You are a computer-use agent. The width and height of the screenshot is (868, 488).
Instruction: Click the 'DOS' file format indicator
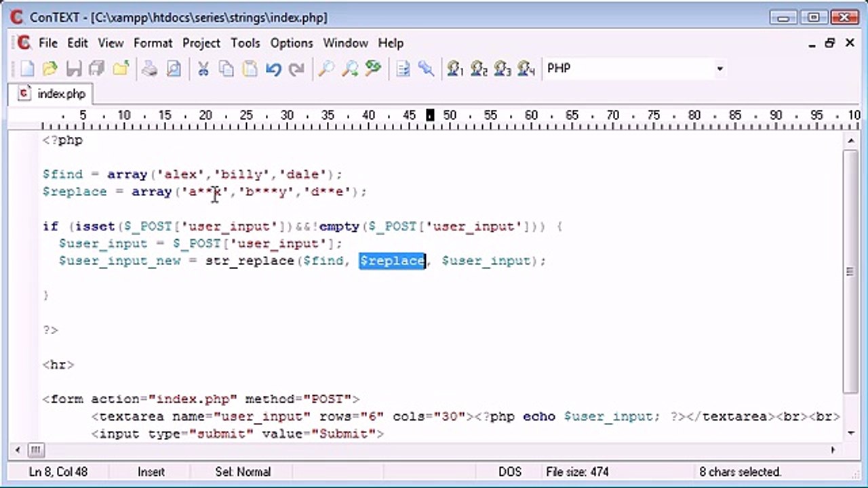(x=510, y=472)
